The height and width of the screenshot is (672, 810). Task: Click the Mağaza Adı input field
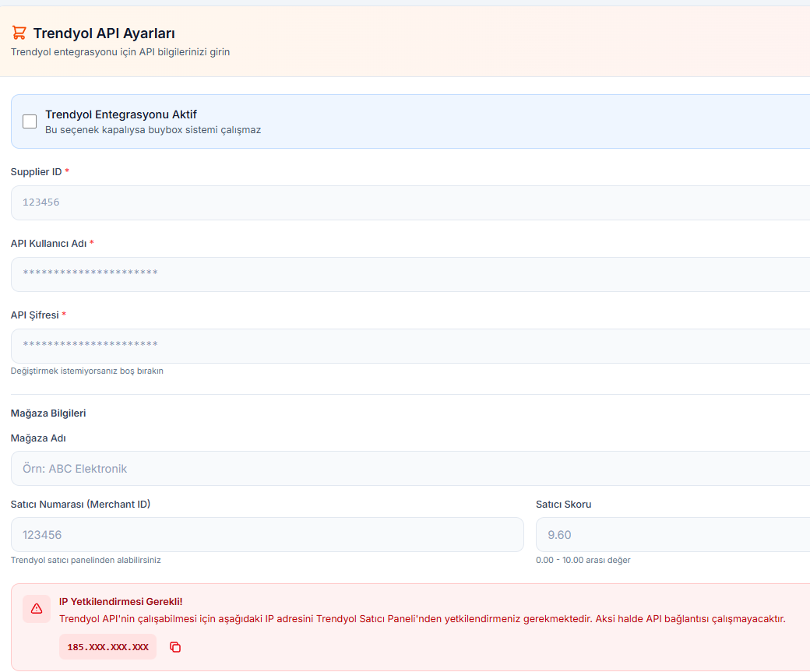pyautogui.click(x=410, y=469)
